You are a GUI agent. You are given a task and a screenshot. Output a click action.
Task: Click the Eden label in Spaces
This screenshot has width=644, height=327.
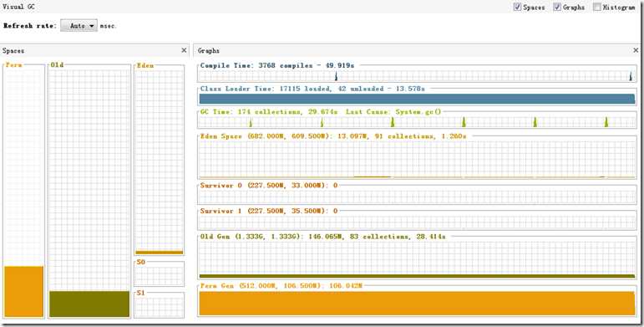click(x=145, y=65)
